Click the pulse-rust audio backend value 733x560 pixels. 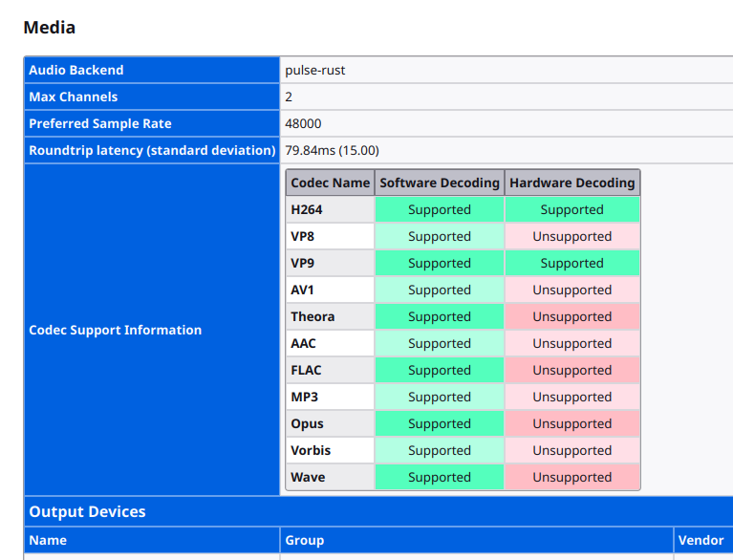[x=314, y=70]
